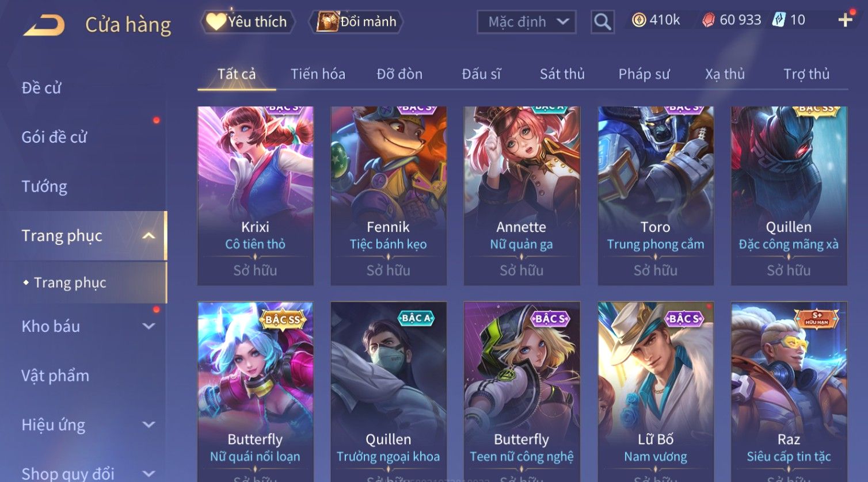Click the back arrow icon
Viewport: 868px width, 482px height.
tap(44, 25)
